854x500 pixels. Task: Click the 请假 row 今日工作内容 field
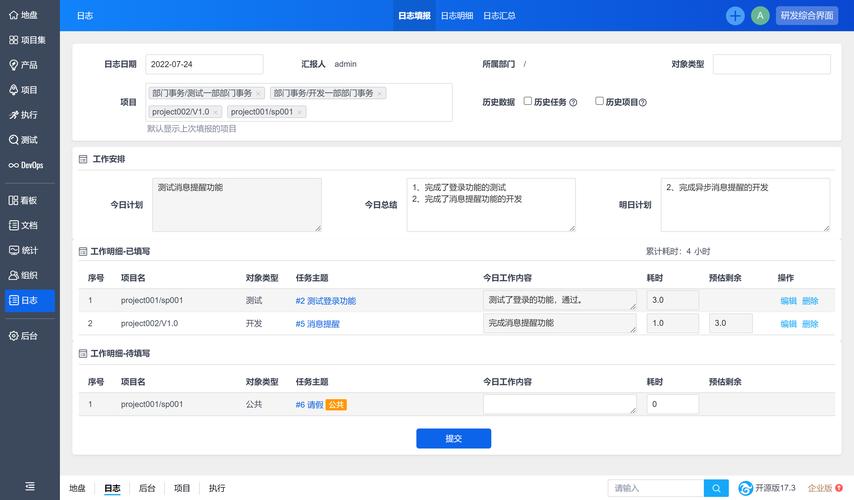point(559,404)
